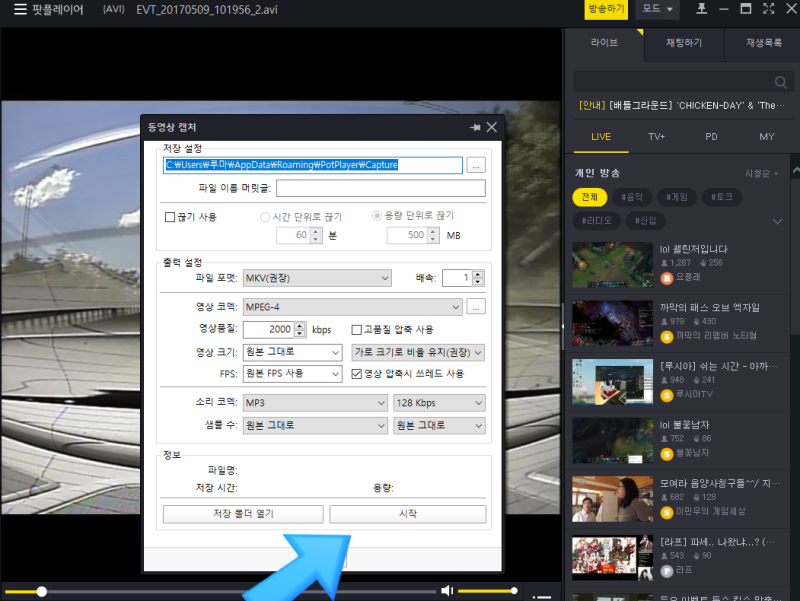
Task: Open the 시청순 sort dropdown
Action: point(762,173)
